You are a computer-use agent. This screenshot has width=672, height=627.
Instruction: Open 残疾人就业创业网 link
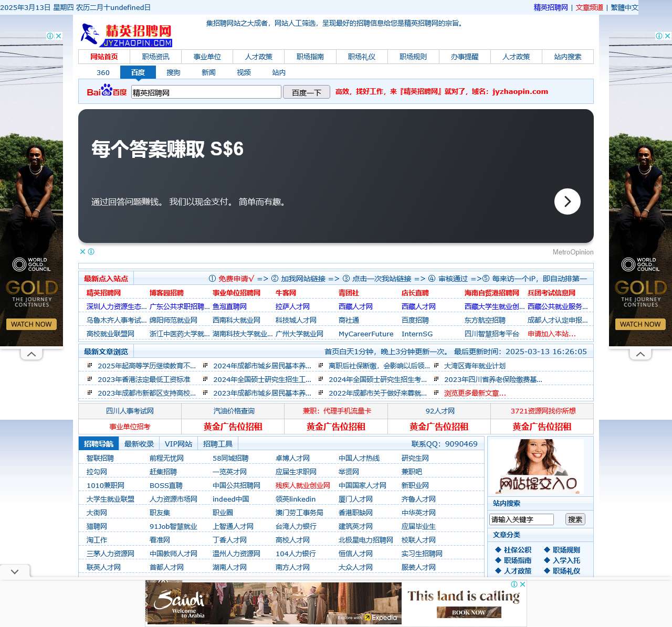pyautogui.click(x=303, y=485)
